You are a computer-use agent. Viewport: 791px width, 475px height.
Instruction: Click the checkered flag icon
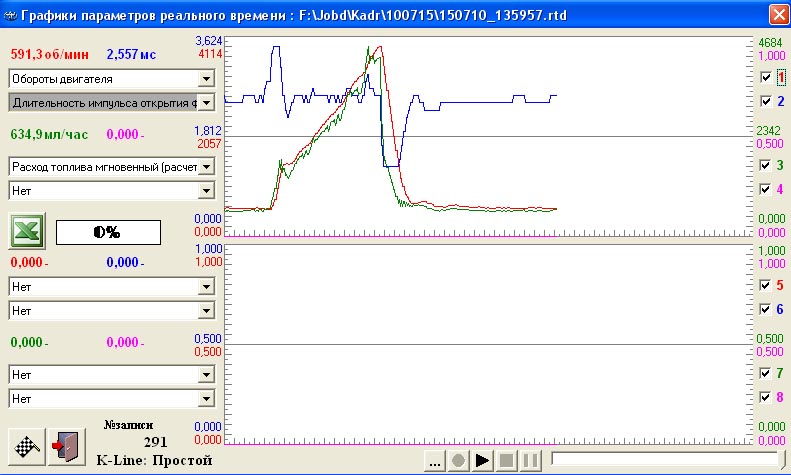[x=26, y=445]
